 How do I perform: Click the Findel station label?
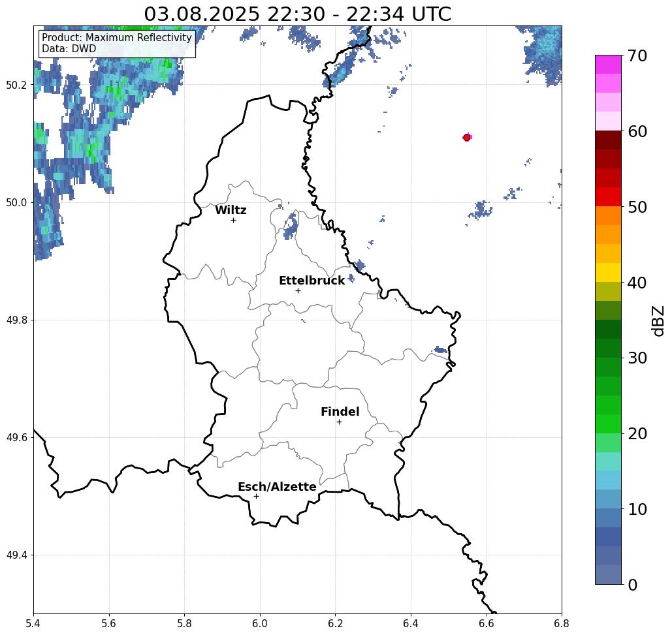[x=340, y=412]
